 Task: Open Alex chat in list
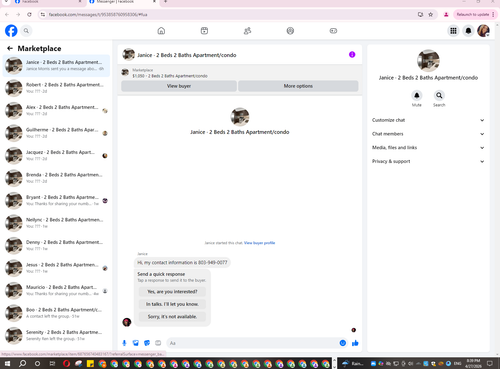click(x=56, y=111)
